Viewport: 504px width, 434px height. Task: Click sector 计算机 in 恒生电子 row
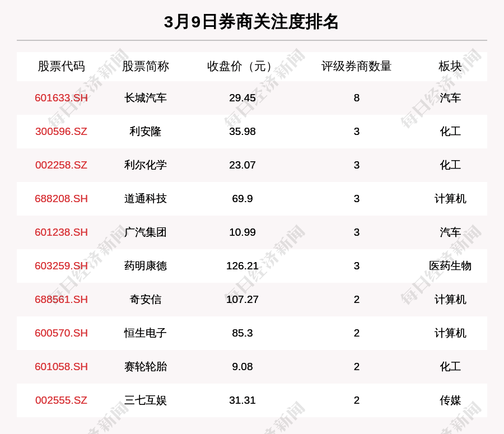pos(450,333)
